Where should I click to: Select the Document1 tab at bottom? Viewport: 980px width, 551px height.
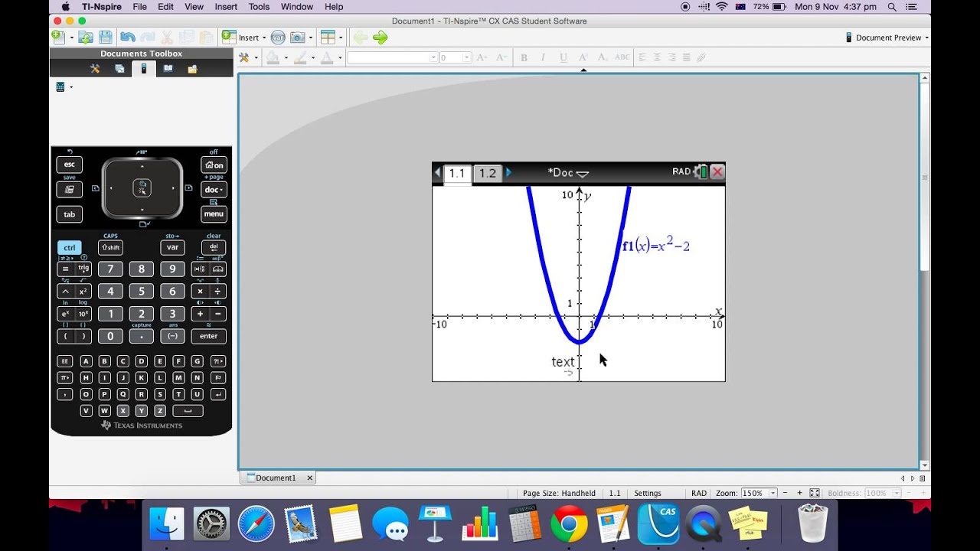point(276,478)
